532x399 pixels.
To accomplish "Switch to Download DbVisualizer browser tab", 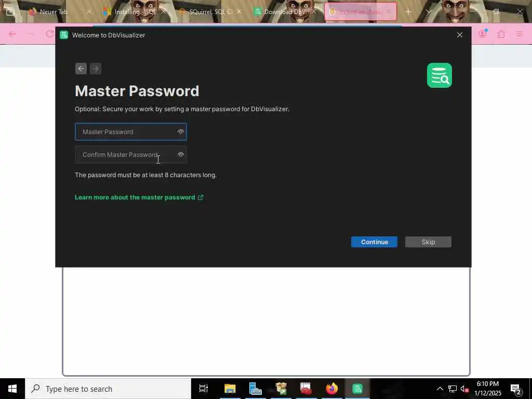I will pos(285,12).
